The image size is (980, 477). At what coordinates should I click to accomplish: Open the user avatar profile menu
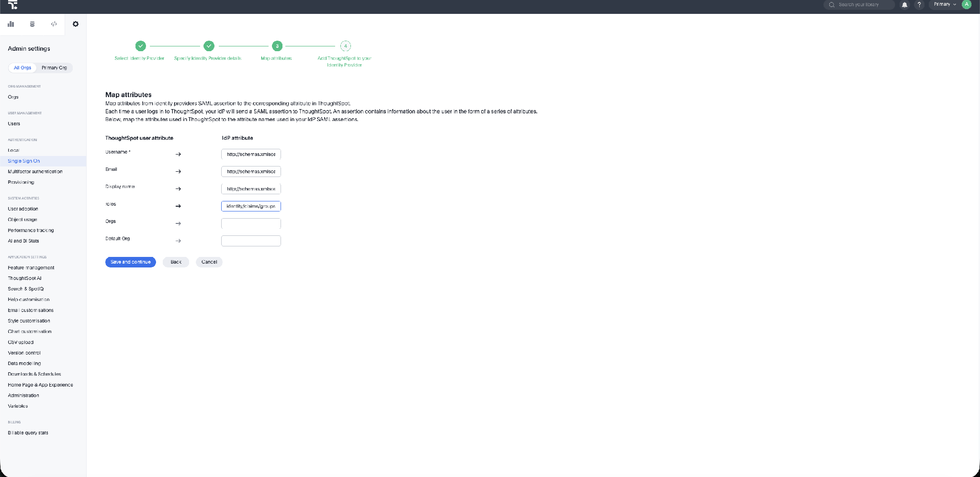967,4
